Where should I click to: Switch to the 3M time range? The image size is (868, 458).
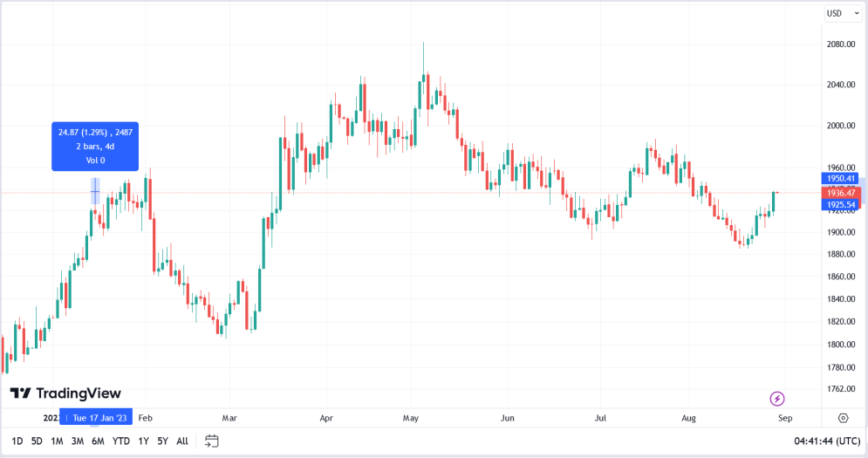click(78, 441)
